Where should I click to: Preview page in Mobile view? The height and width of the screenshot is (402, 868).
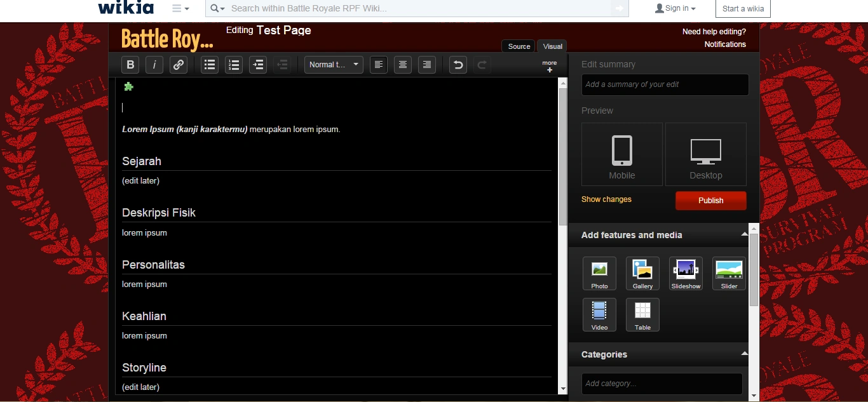[622, 154]
